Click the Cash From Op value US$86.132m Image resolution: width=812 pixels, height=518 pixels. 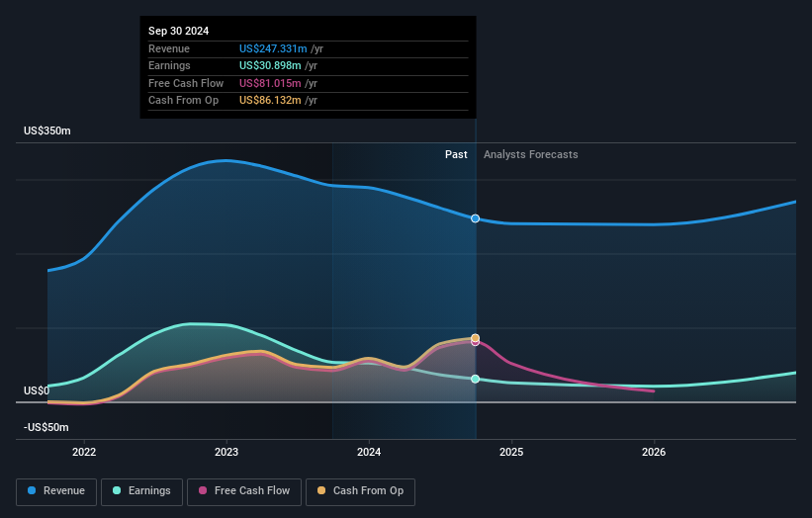pyautogui.click(x=270, y=101)
